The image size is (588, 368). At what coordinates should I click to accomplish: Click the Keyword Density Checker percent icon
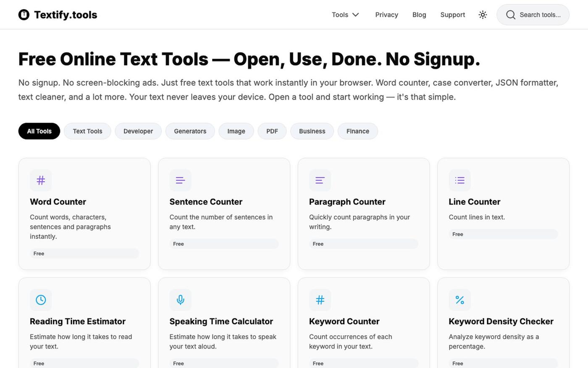pos(460,300)
